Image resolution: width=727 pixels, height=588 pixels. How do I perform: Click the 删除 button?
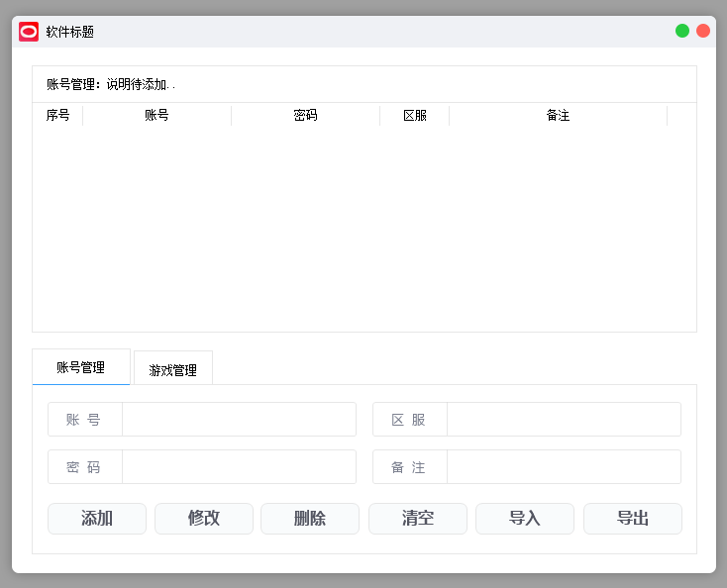[310, 519]
